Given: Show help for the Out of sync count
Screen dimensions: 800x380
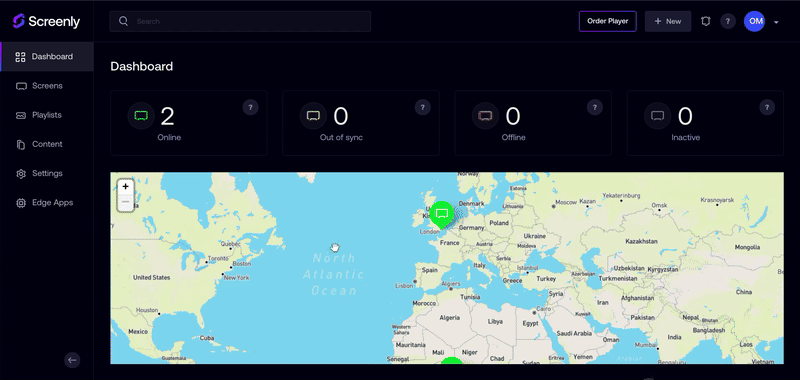Looking at the screenshot, I should click(422, 107).
